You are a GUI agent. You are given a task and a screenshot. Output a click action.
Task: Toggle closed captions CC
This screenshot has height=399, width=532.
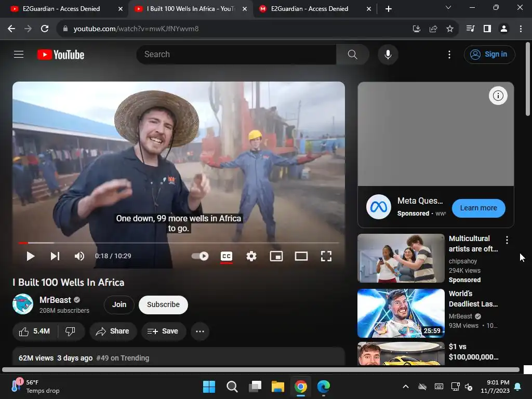pos(227,256)
